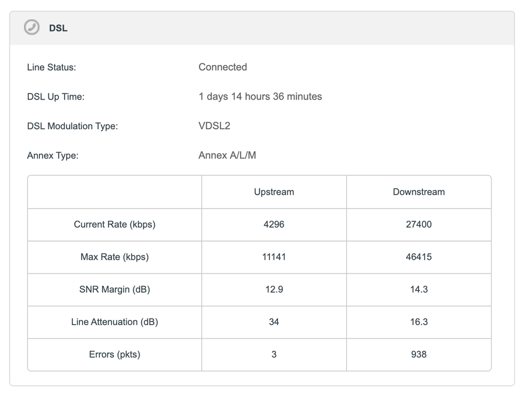The height and width of the screenshot is (397, 532).
Task: Click downstream current rate 27400
Action: click(419, 224)
